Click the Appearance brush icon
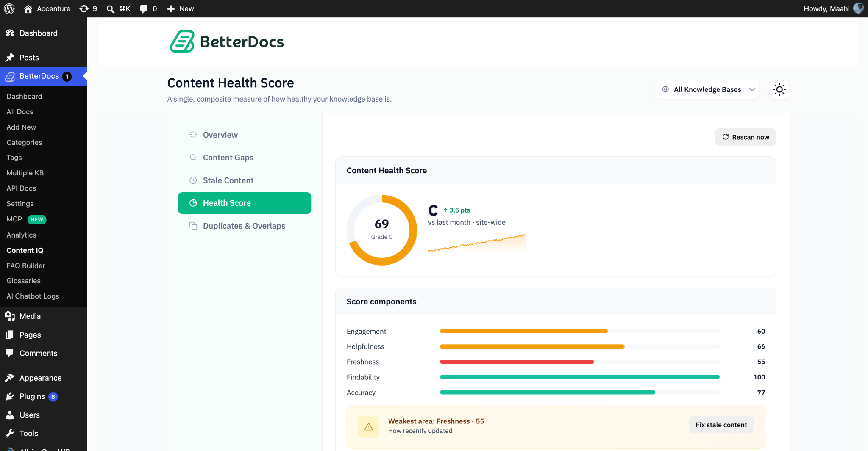868x451 pixels. [x=10, y=378]
